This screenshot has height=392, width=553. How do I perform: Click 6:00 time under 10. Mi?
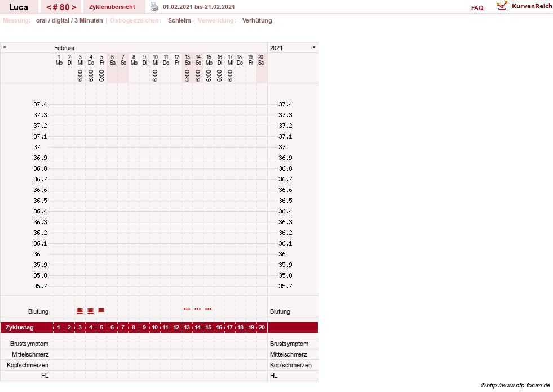(x=155, y=75)
